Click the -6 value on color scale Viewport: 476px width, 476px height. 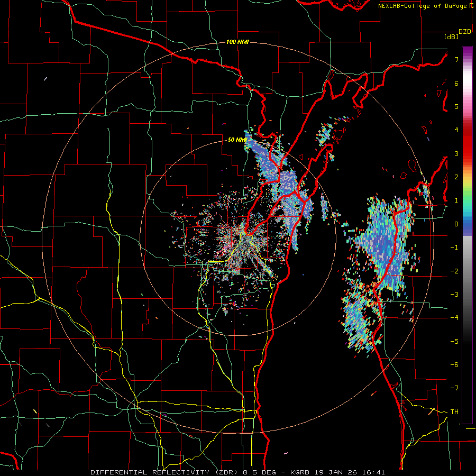coord(454,365)
